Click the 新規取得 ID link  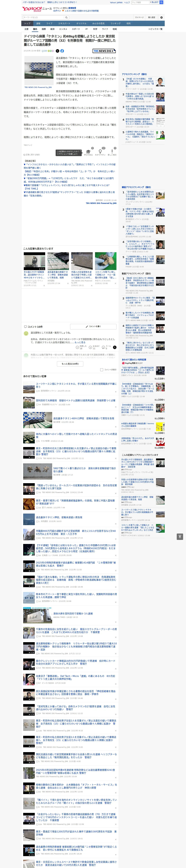(72, 8)
